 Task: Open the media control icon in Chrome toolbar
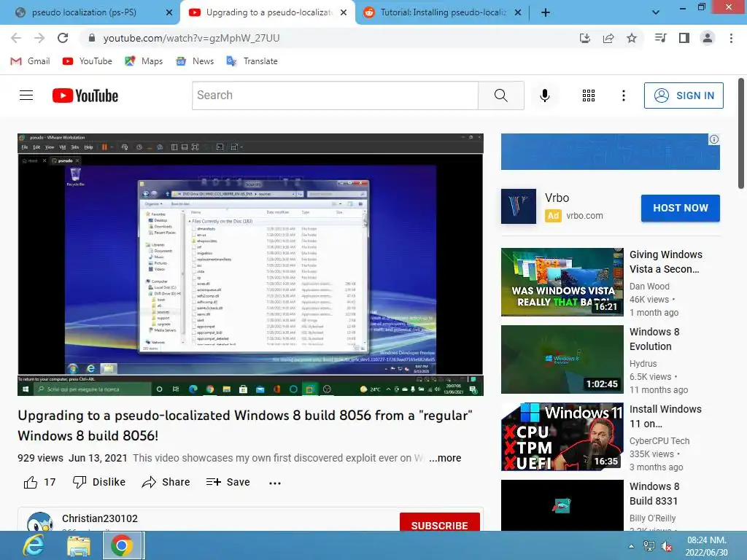(660, 38)
